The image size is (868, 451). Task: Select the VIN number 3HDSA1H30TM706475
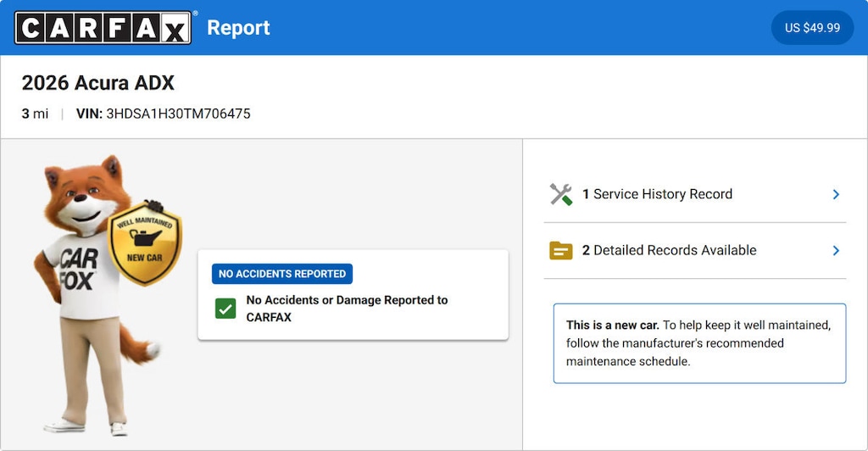(178, 114)
